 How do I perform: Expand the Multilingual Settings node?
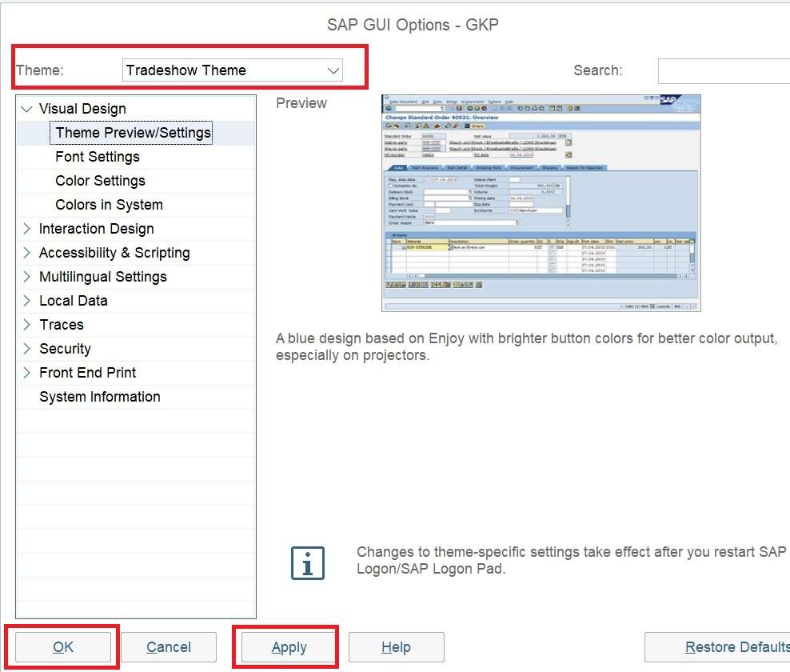(27, 277)
